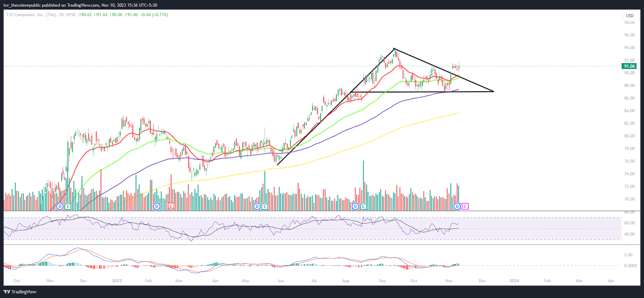Click the 72.00 price axis label
This screenshot has width=644, height=298.
coord(629,187)
